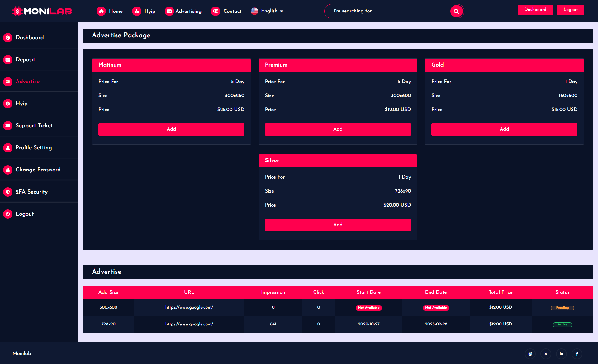598x364 pixels.
Task: Open Support Ticket via its envelope icon
Action: (7, 125)
